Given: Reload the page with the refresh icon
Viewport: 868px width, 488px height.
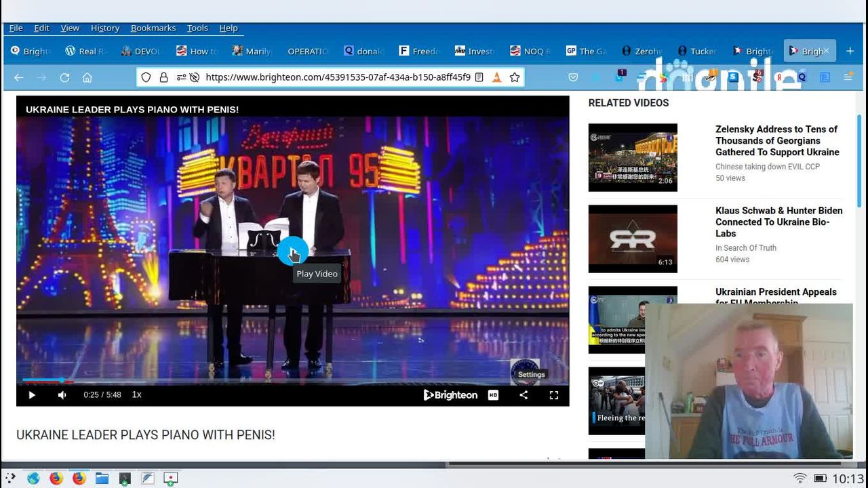Looking at the screenshot, I should tap(64, 78).
